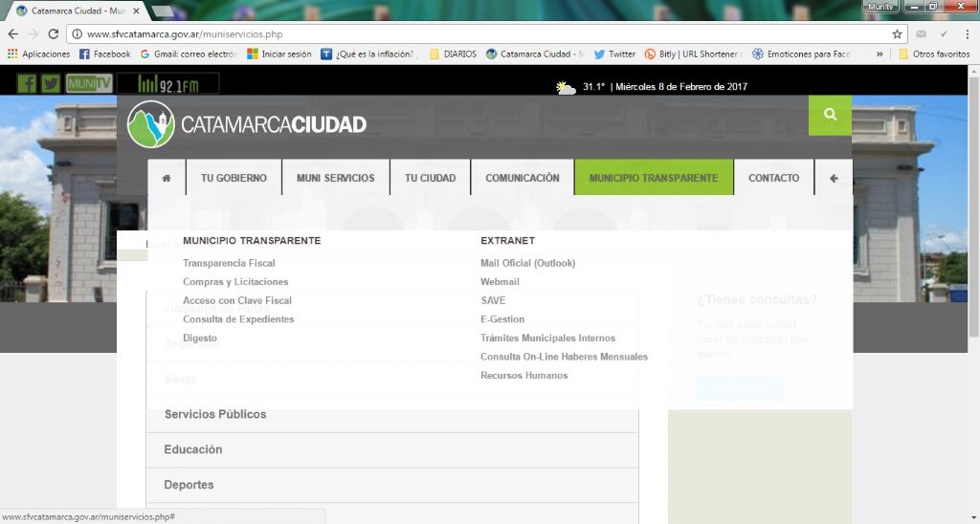
Task: Open the Comunicación dropdown menu
Action: [522, 178]
